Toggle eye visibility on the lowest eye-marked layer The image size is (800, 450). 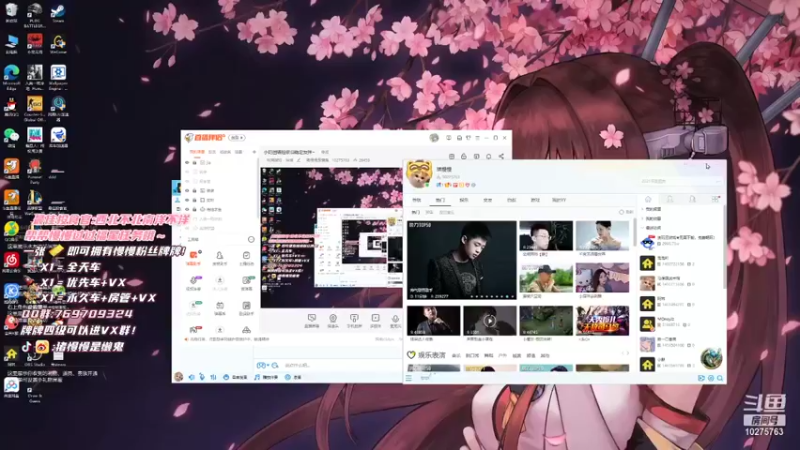(x=187, y=209)
